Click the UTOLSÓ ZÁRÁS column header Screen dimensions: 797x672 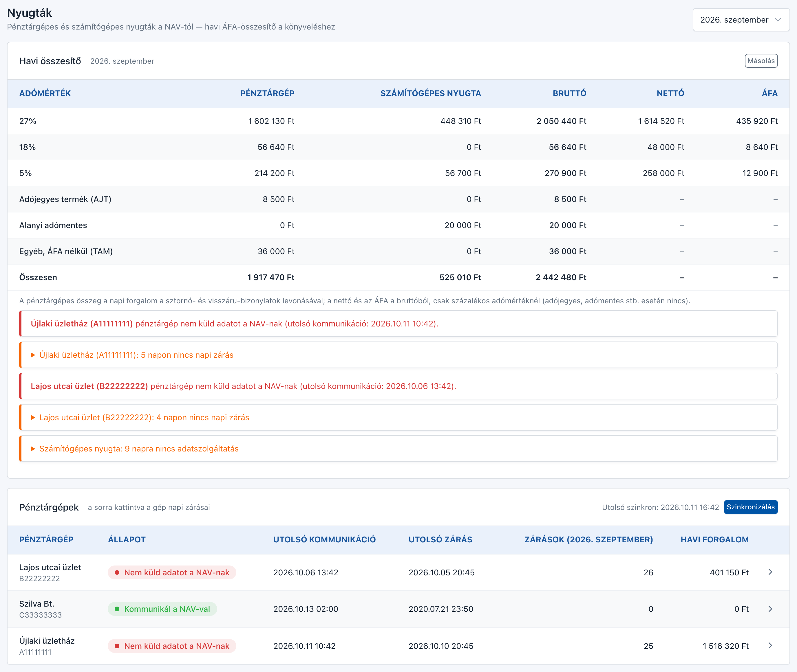[440, 539]
